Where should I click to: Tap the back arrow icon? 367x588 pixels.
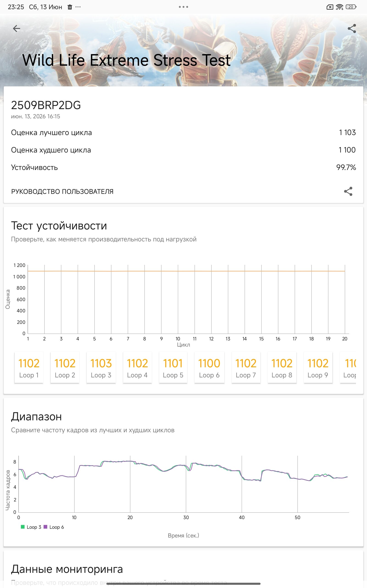click(17, 28)
